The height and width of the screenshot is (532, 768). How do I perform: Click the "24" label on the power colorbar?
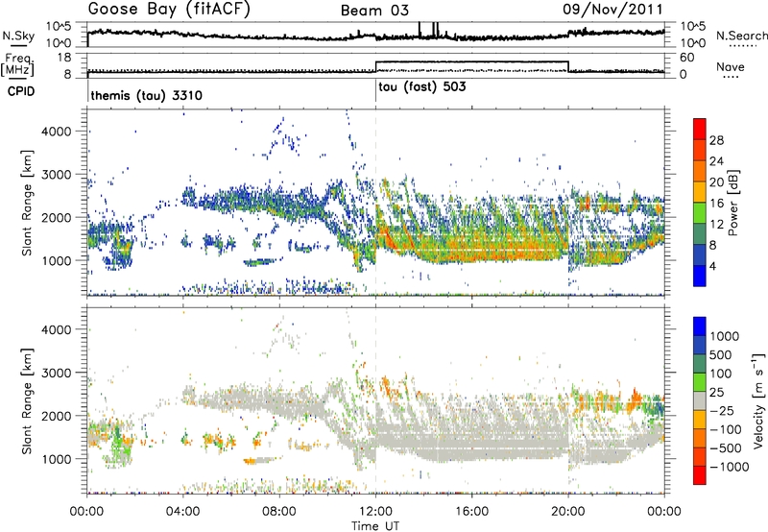pos(716,161)
